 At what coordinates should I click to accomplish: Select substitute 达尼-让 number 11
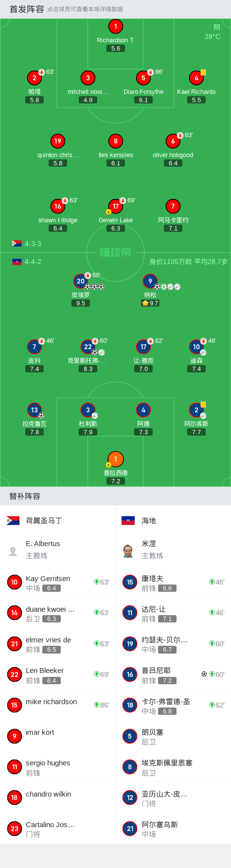click(173, 613)
